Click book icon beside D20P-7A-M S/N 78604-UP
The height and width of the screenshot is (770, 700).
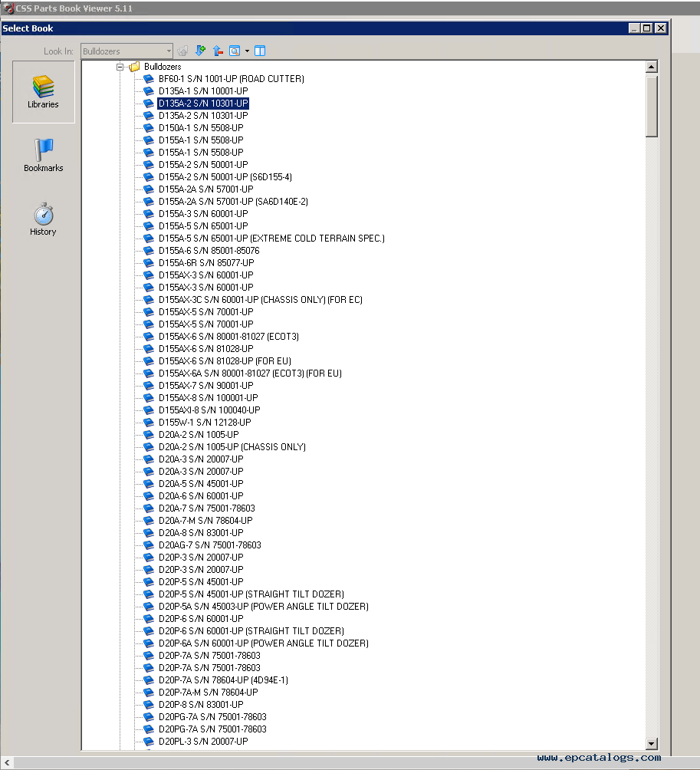pyautogui.click(x=148, y=693)
